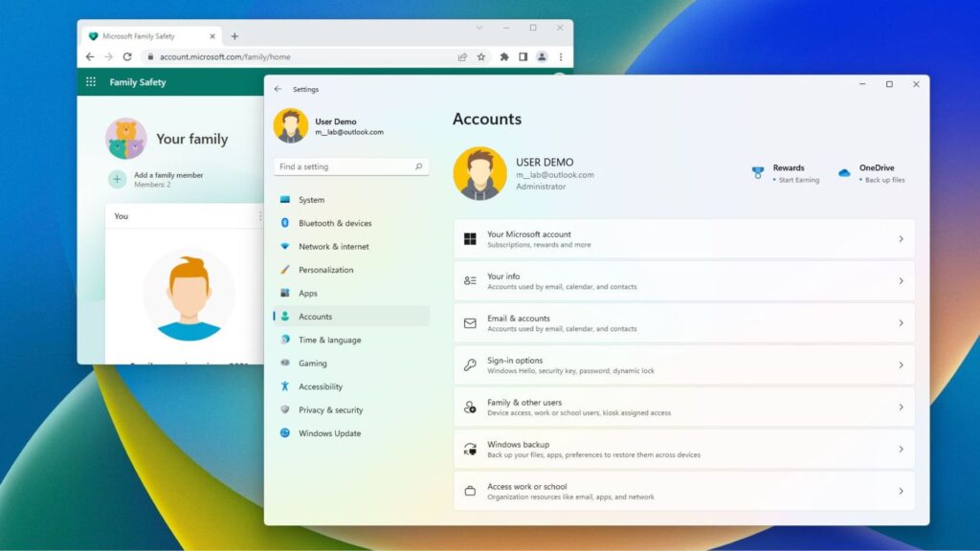Select Network & internet in sidebar
The height and width of the screenshot is (551, 980).
[x=351, y=246]
